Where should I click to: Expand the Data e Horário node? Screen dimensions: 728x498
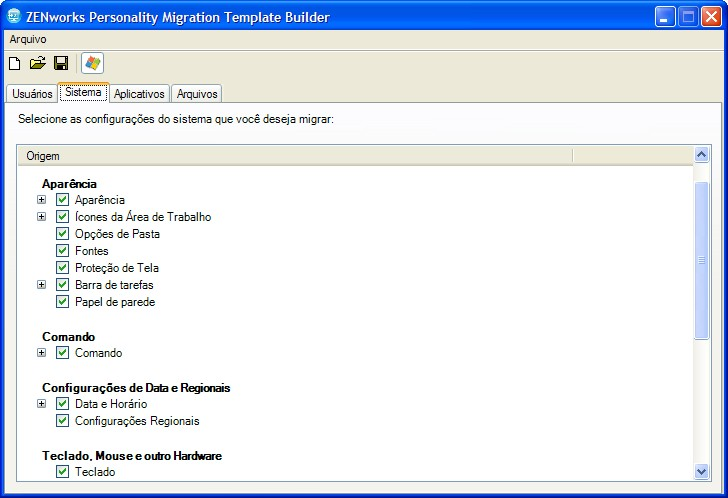[x=42, y=404]
